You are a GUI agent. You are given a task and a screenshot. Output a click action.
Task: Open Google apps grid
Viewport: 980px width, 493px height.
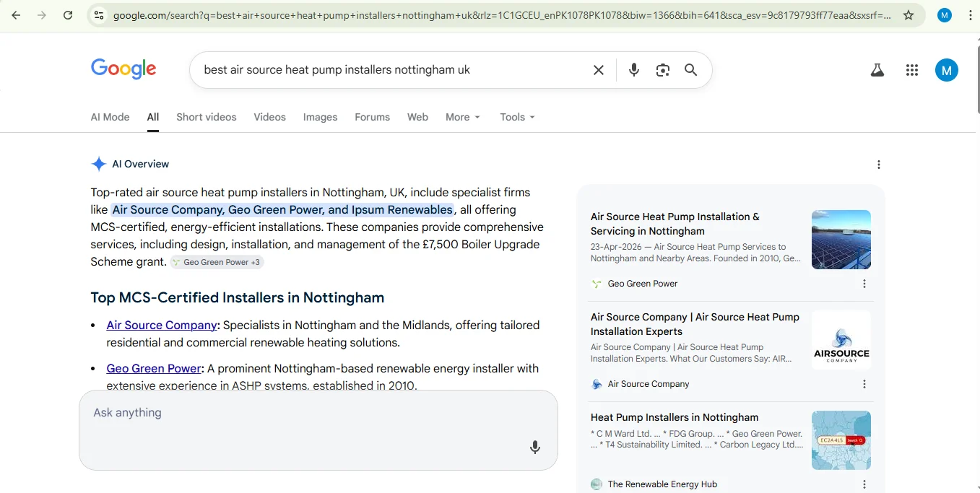pyautogui.click(x=912, y=70)
